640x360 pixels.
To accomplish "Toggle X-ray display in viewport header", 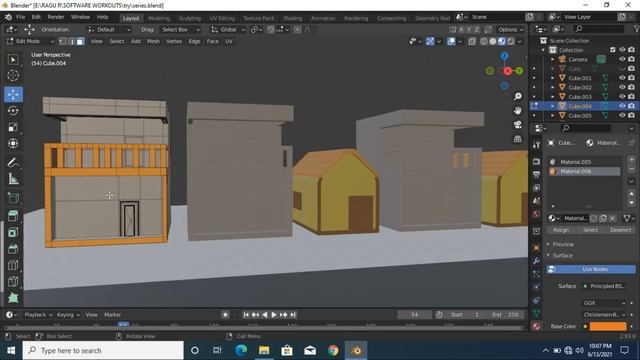I will click(472, 41).
